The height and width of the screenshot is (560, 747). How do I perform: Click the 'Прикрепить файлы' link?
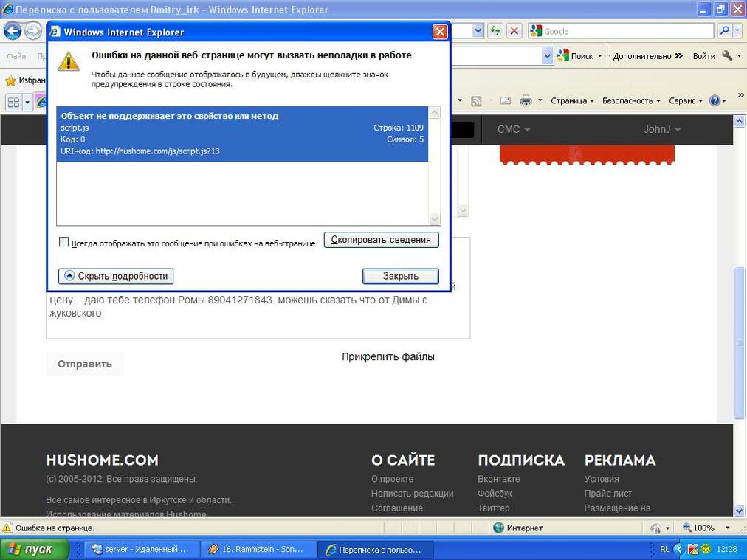tap(388, 356)
